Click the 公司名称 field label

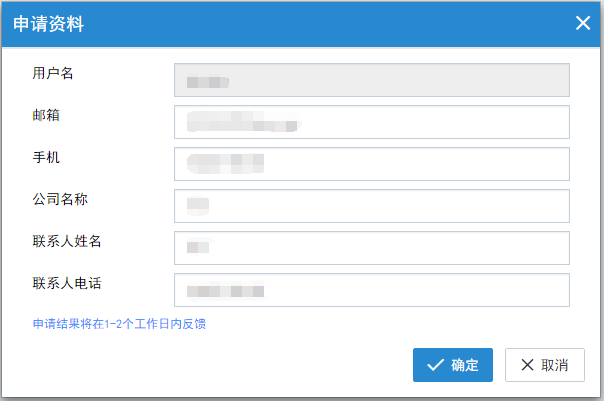[60, 199]
